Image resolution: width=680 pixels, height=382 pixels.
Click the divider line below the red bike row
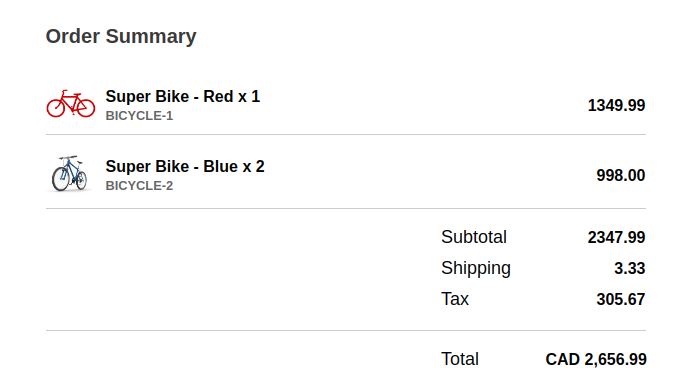346,134
